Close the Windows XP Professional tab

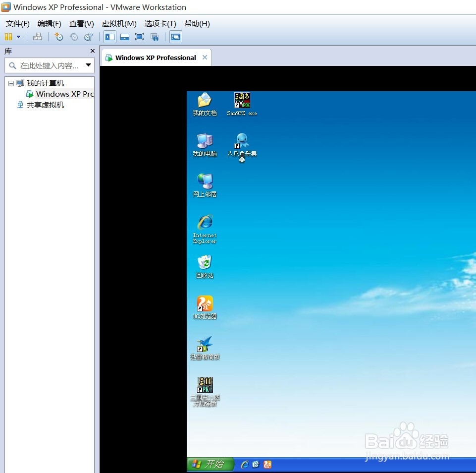click(205, 57)
